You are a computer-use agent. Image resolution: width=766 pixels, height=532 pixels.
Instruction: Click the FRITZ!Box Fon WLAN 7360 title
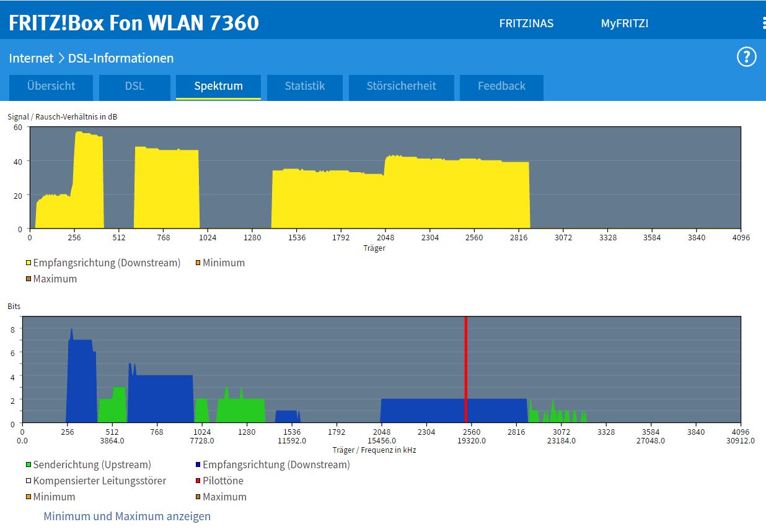(x=134, y=23)
